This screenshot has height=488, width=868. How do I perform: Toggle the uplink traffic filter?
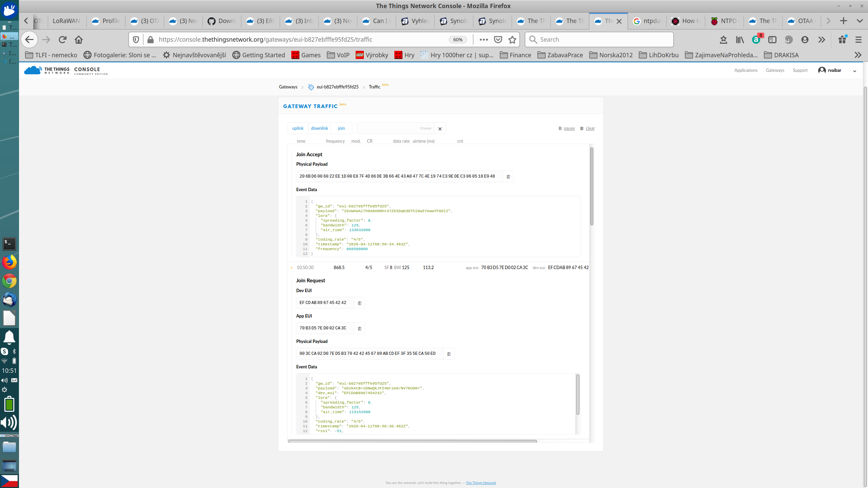coord(298,128)
